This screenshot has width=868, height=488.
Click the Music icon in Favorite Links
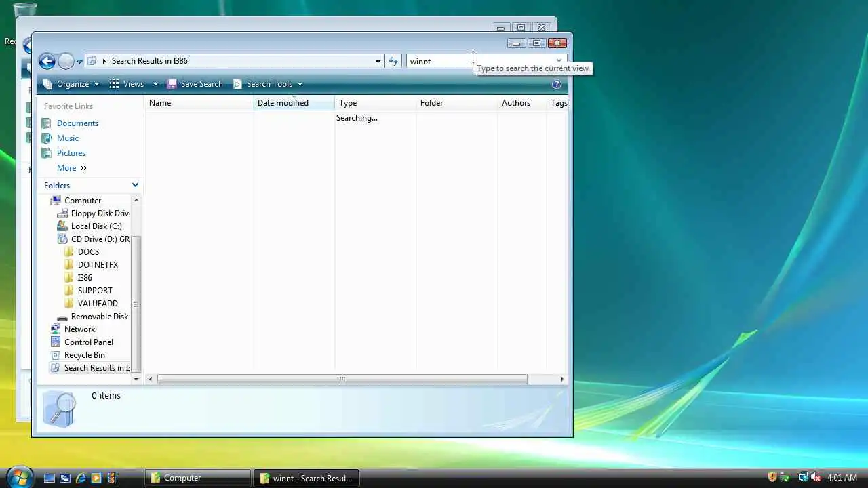pos(47,138)
